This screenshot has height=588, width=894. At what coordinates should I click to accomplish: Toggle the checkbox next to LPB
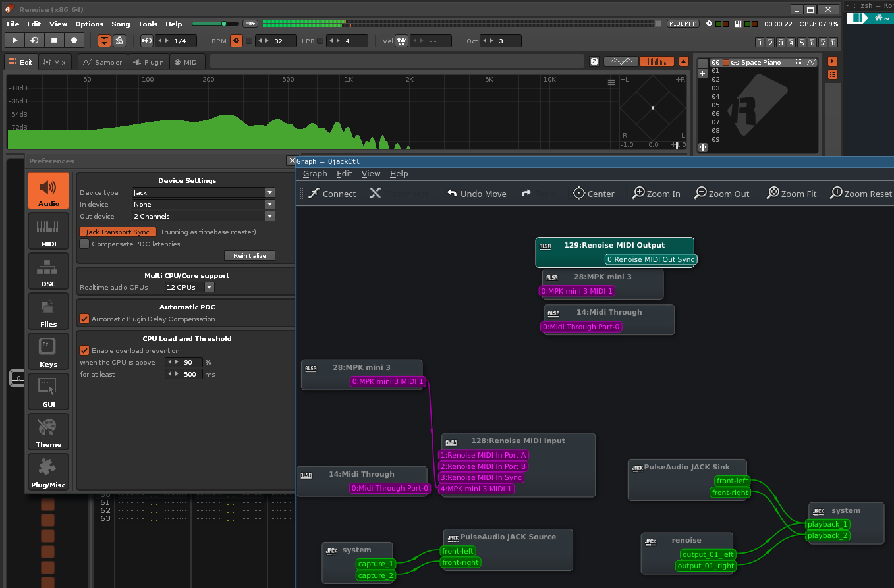tap(320, 41)
